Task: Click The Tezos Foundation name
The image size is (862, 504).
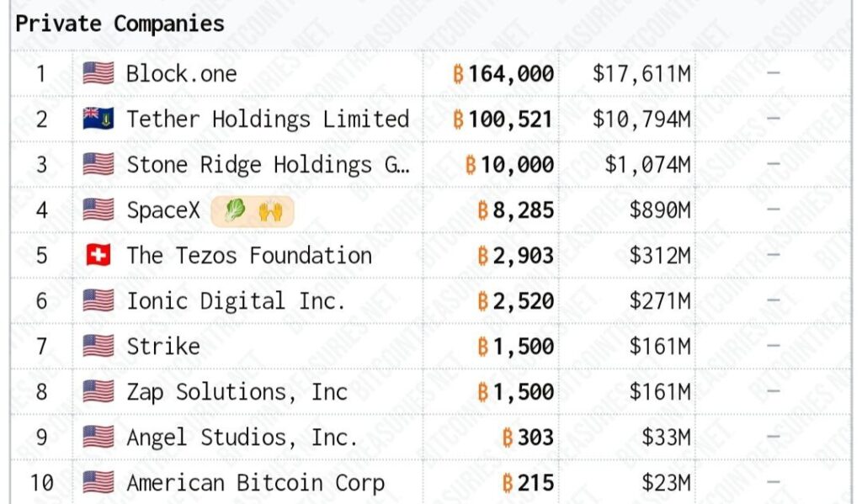Action: coord(249,256)
